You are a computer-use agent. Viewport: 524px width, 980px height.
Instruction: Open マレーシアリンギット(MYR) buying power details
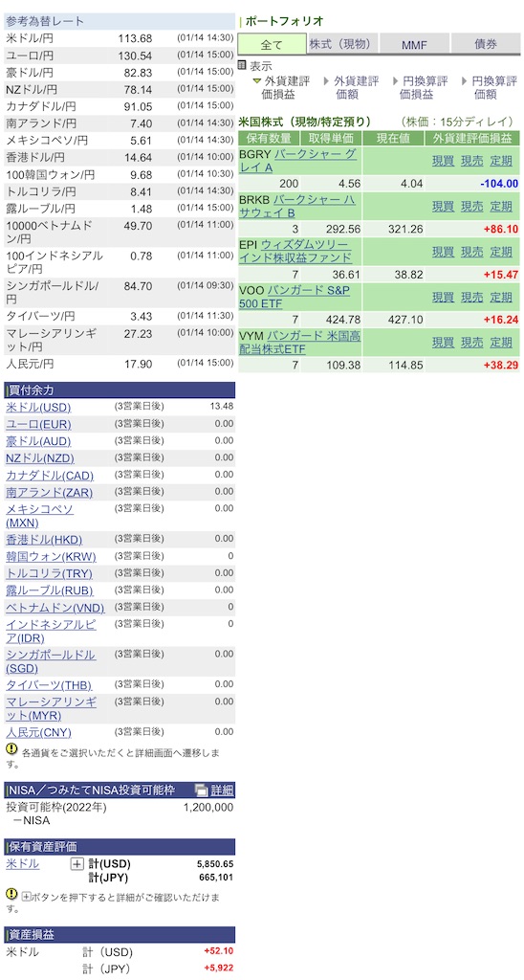tap(52, 708)
